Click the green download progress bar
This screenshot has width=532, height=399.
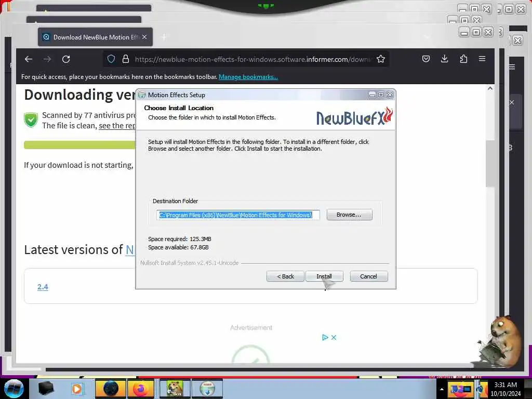tap(79, 145)
